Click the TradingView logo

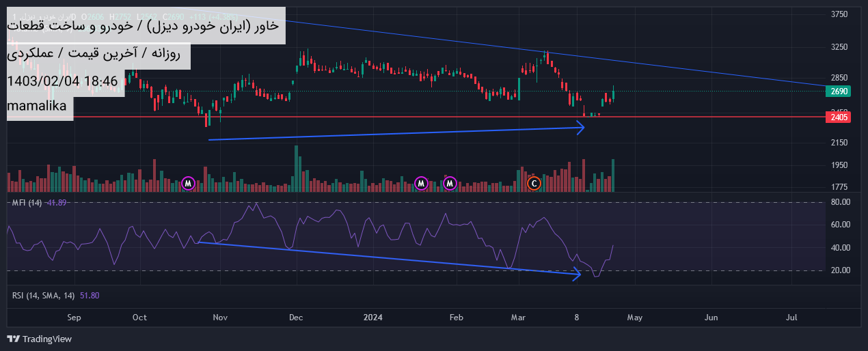(x=39, y=339)
